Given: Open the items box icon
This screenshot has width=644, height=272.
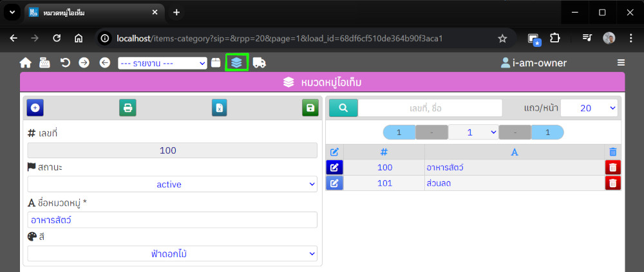Looking at the screenshot, I should pos(216,62).
